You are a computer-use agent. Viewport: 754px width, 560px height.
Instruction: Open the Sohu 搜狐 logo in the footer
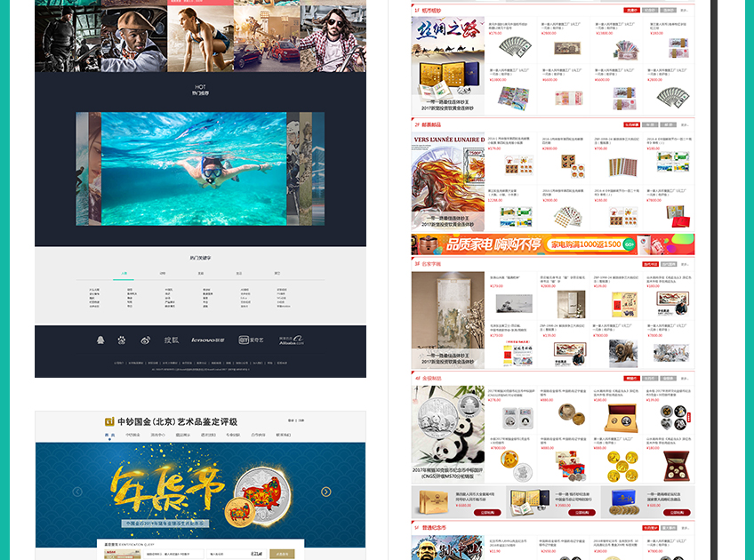point(172,340)
